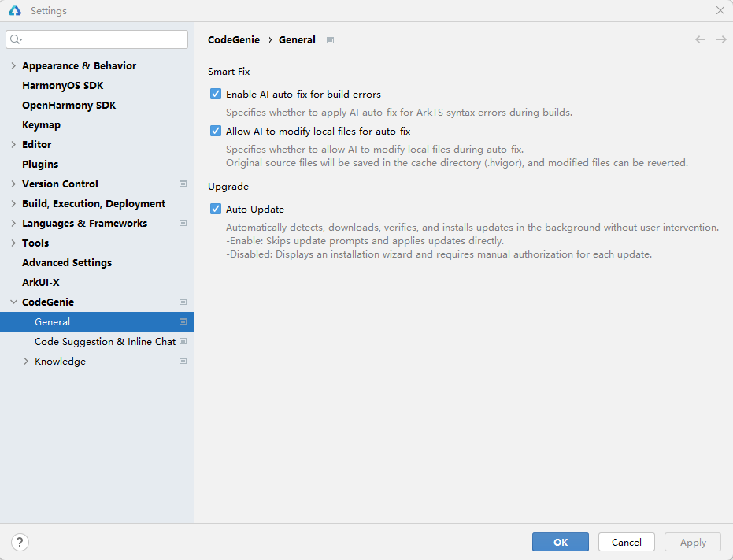Expand the Appearance & Behavior section
The width and height of the screenshot is (733, 560).
click(13, 66)
